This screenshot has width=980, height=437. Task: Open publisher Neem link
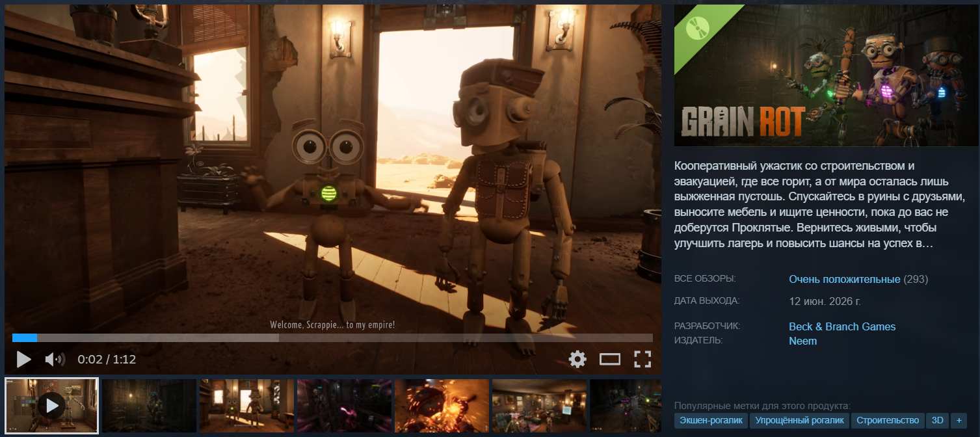802,341
